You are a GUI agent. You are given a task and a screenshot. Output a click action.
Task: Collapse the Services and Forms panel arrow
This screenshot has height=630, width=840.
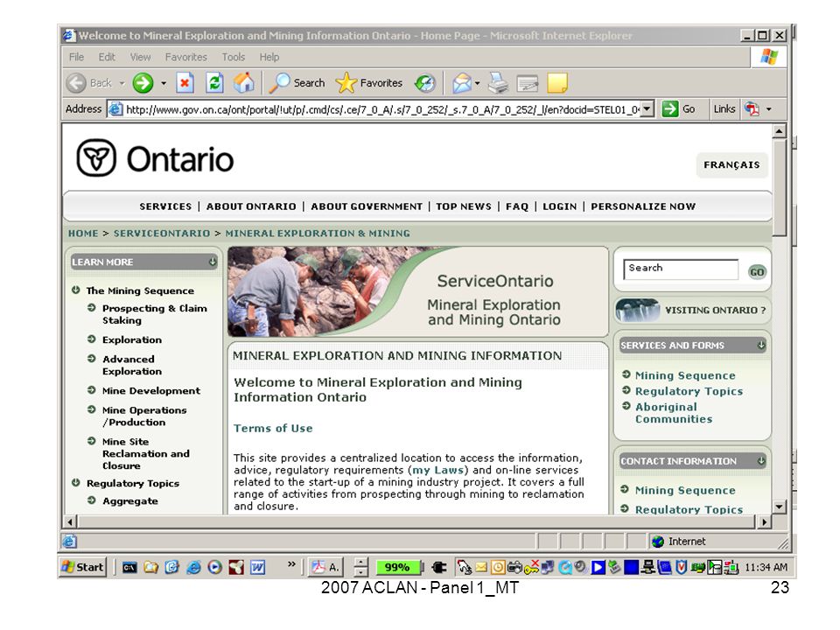click(761, 346)
